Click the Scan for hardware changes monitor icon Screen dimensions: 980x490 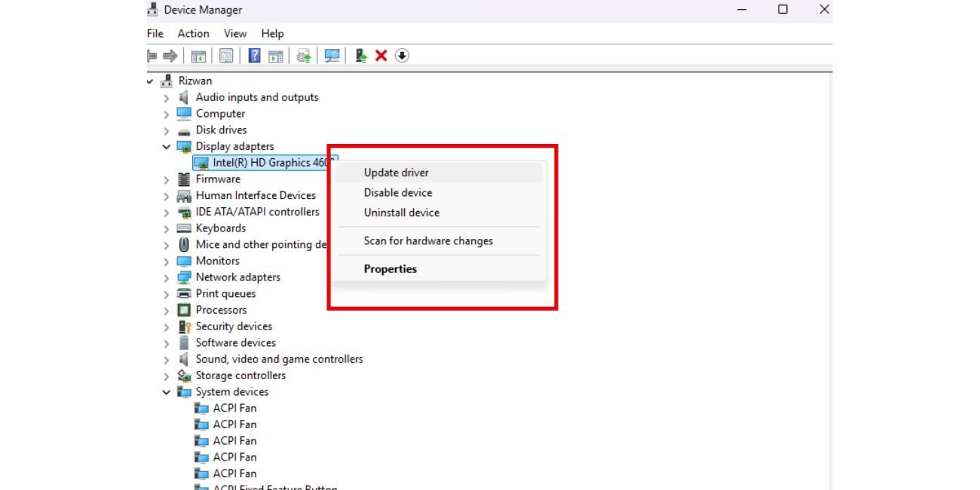point(332,56)
